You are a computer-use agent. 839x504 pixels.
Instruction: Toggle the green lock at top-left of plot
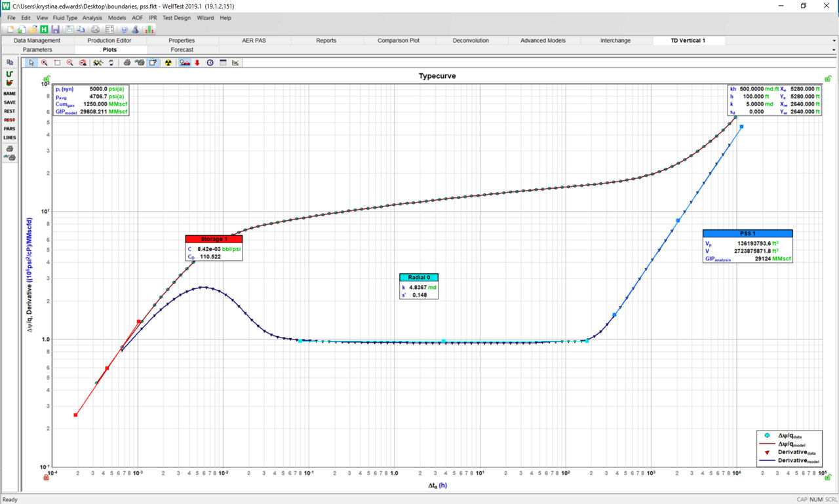click(47, 79)
